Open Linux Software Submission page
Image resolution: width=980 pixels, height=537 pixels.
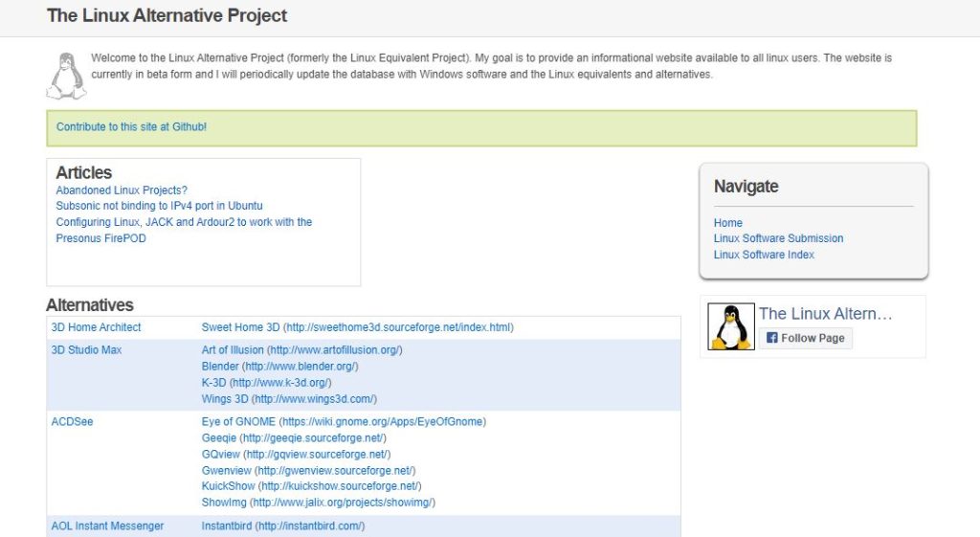point(778,238)
